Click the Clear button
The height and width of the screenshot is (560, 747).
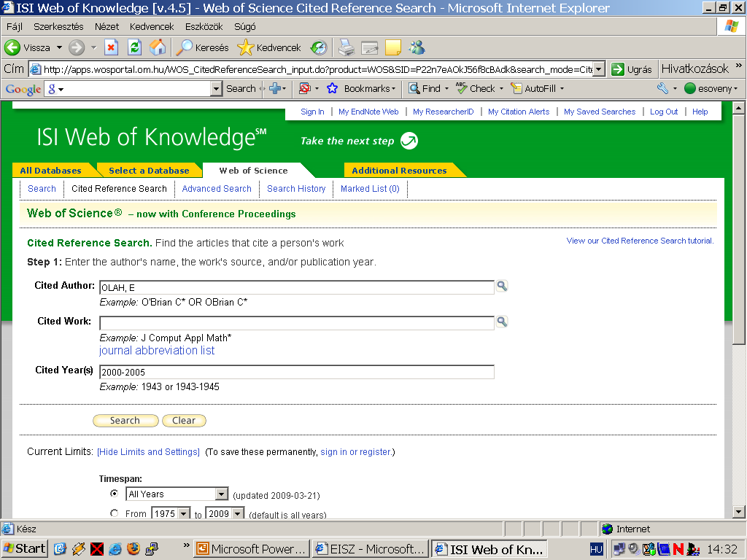[184, 421]
